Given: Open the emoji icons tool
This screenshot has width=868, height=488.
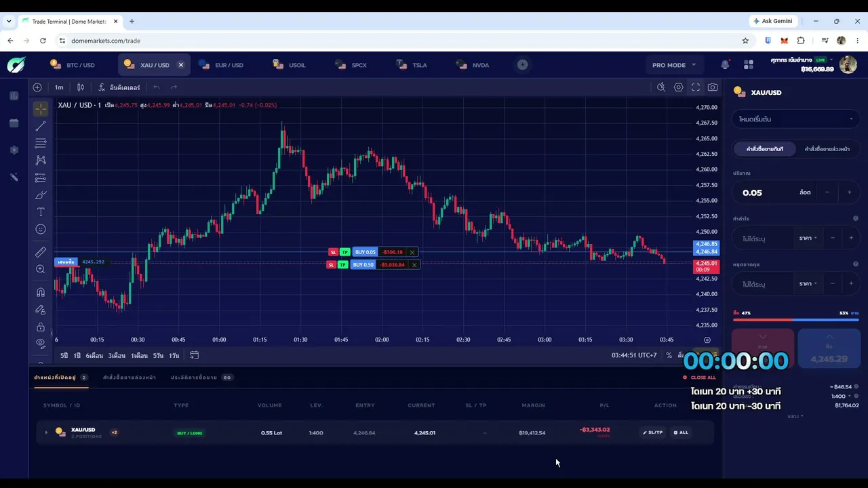Looking at the screenshot, I should pos(41,230).
